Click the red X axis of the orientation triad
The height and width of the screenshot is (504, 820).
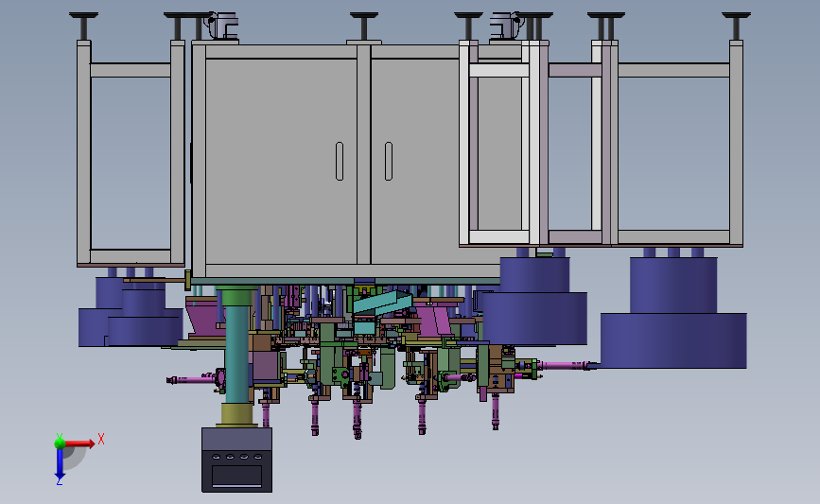(x=79, y=443)
